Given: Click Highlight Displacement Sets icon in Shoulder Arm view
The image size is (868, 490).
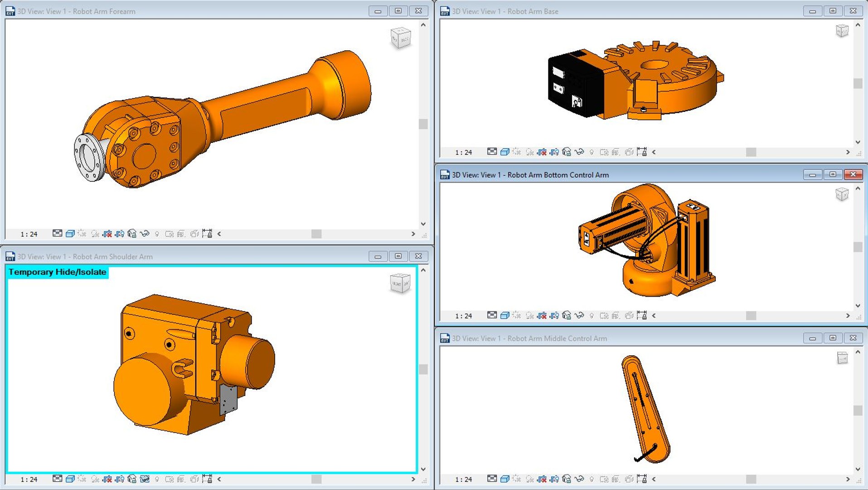Looking at the screenshot, I should pyautogui.click(x=195, y=479).
